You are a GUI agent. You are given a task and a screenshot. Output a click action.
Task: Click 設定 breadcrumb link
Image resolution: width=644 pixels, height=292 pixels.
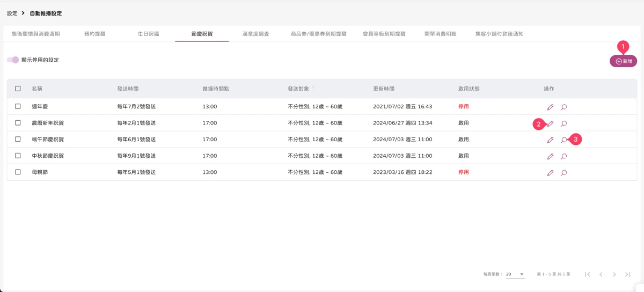pos(12,13)
